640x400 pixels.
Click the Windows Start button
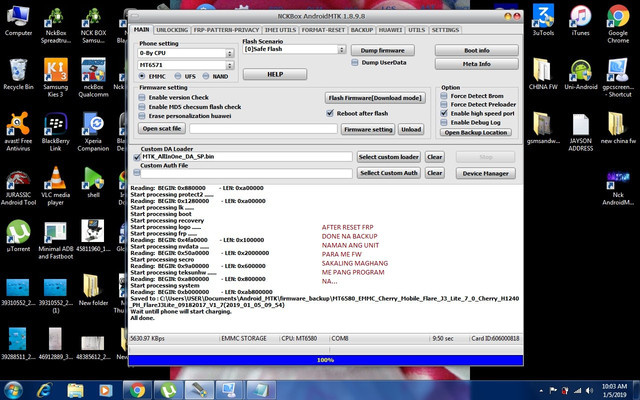[x=13, y=391]
